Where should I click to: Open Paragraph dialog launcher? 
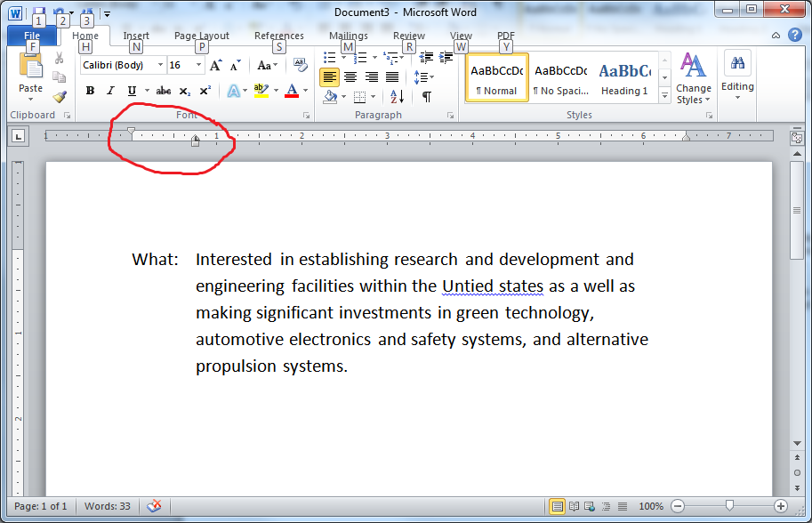pos(451,116)
